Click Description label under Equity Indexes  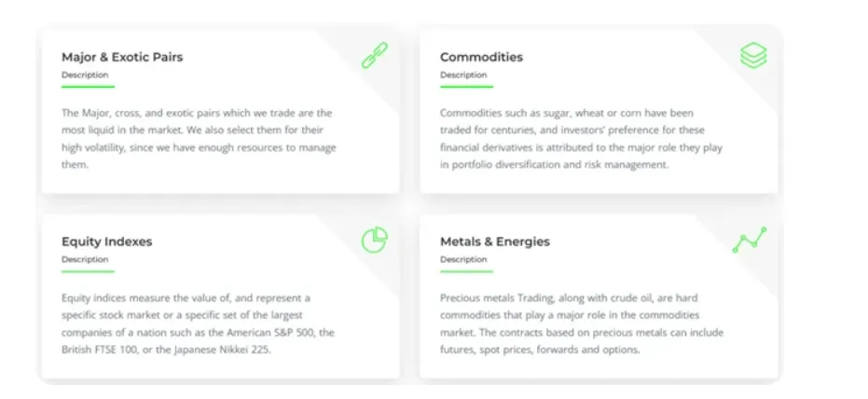(x=85, y=259)
